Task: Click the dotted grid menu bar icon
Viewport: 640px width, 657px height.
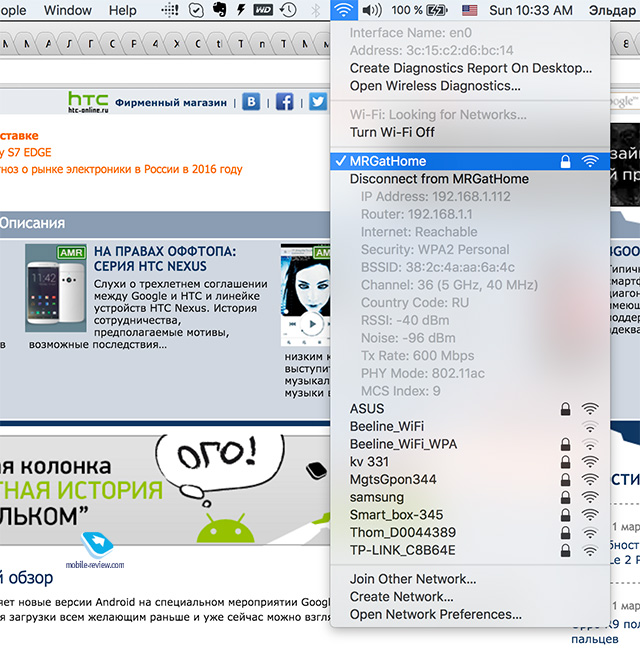Action: click(170, 10)
